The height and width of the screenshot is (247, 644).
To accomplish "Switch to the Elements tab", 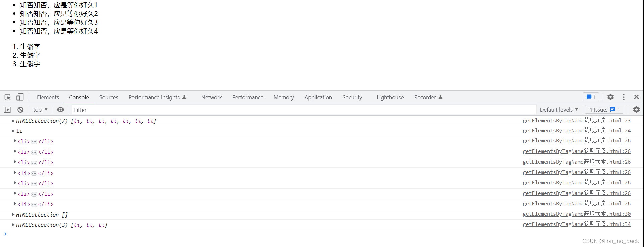I will 48,97.
